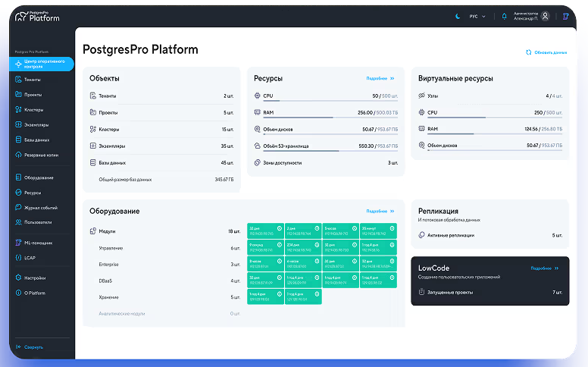588x367 pixels.
Task: Open ML-помощник icon in sidebar
Action: tap(18, 243)
